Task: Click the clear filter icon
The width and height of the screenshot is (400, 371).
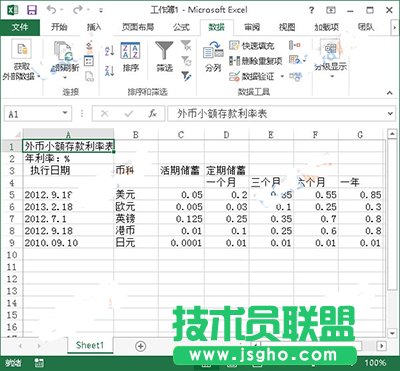Action: coord(186,45)
